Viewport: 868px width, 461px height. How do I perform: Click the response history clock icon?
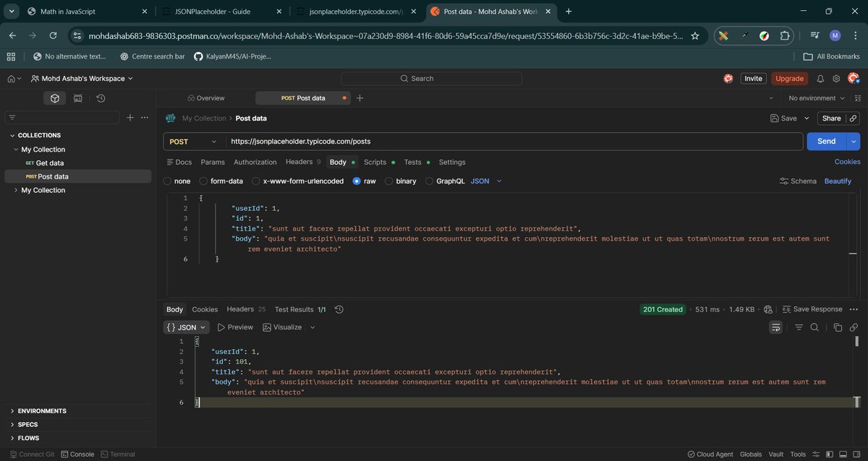pyautogui.click(x=339, y=309)
